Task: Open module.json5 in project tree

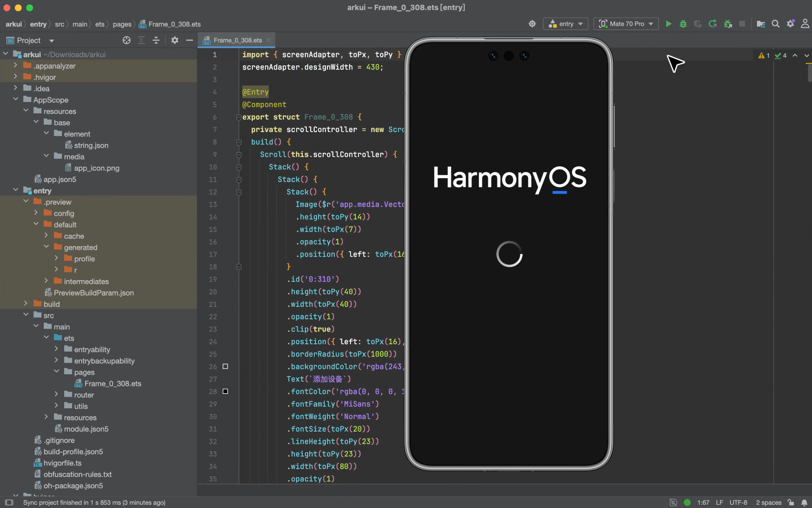Action: 86,429
